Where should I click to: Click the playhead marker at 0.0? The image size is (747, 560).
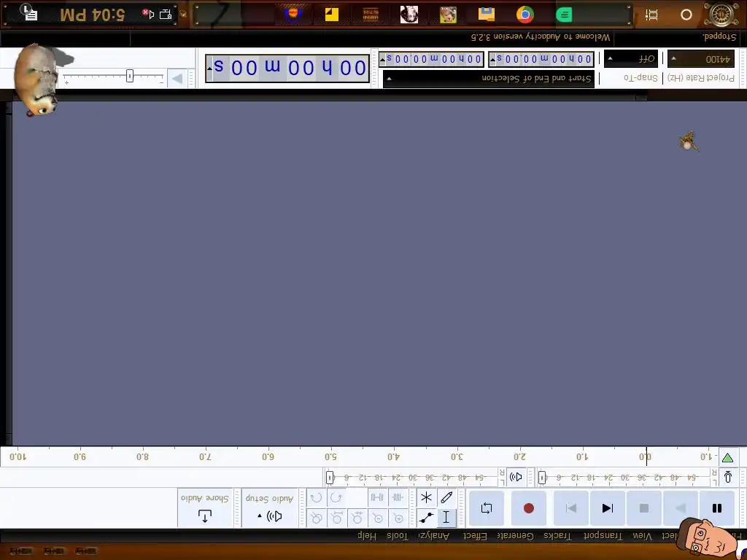(646, 456)
